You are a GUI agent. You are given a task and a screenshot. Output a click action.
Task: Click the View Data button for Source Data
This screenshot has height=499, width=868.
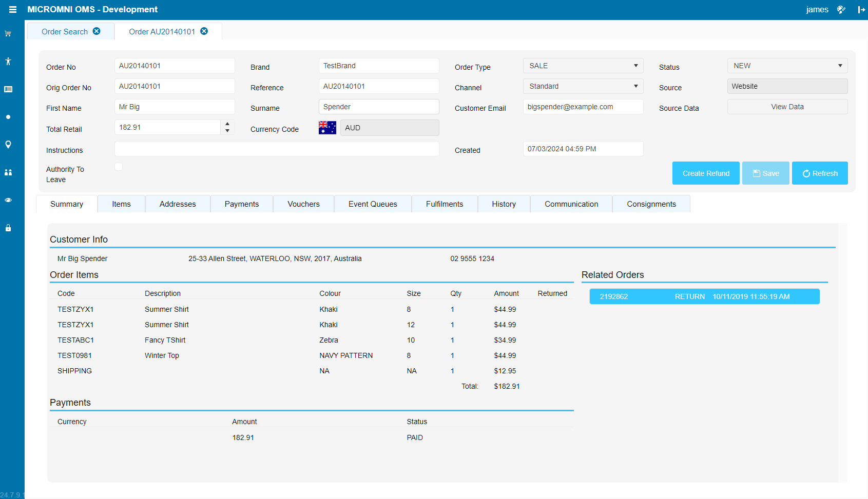[787, 106]
